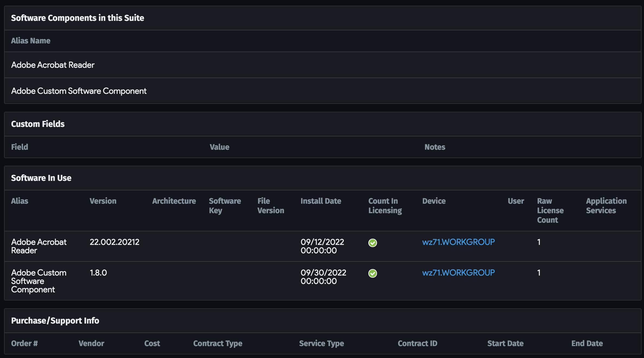Click green check icon for Adobe Custom Software Component

point(373,273)
